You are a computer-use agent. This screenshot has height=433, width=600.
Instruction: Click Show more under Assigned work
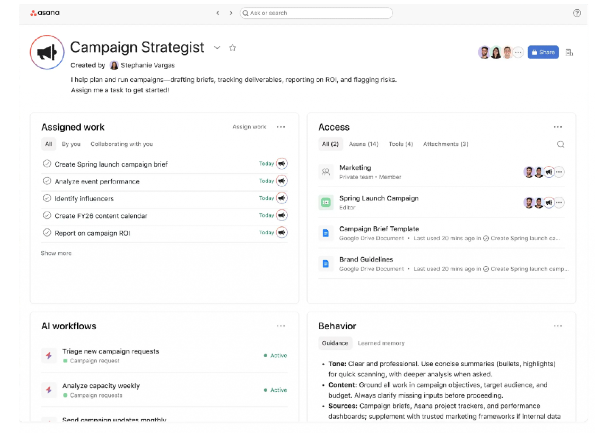point(56,253)
